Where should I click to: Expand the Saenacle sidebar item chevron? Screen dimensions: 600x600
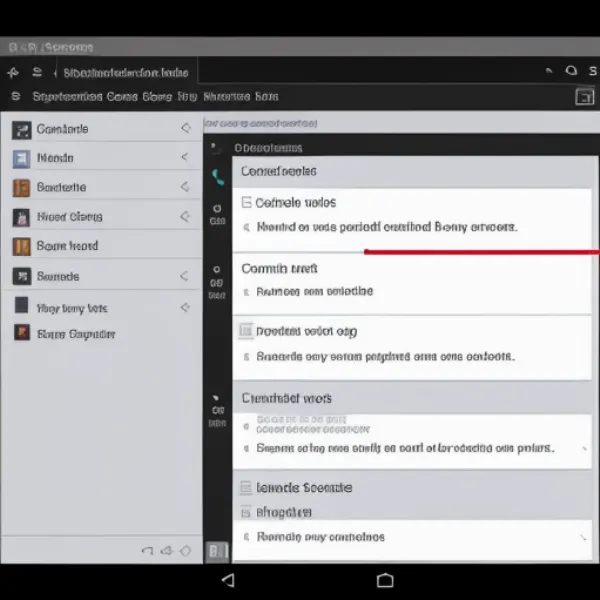click(185, 276)
